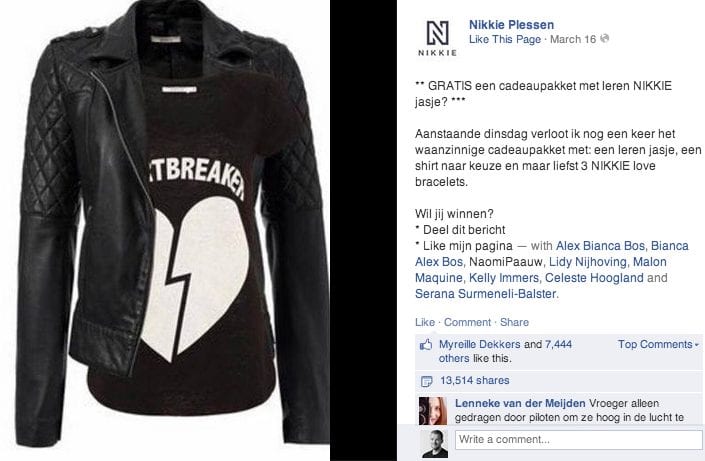
Task: Open Nikkie Plessen page name link
Action: (511, 25)
